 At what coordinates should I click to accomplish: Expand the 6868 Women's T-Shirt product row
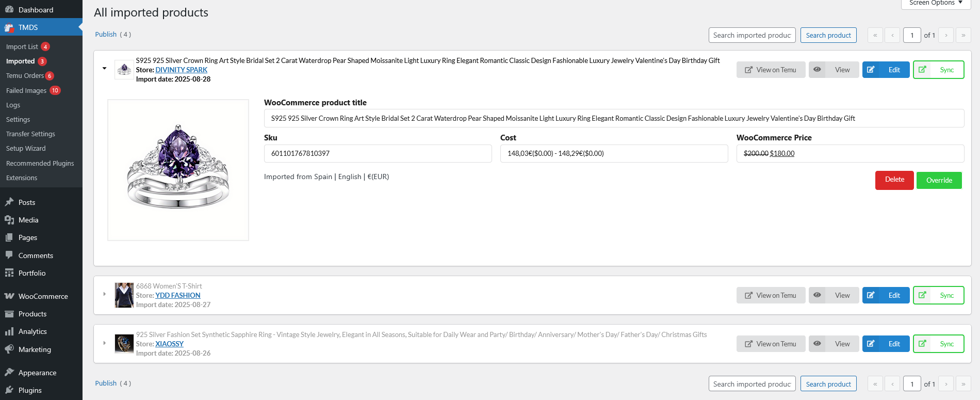[x=104, y=294]
